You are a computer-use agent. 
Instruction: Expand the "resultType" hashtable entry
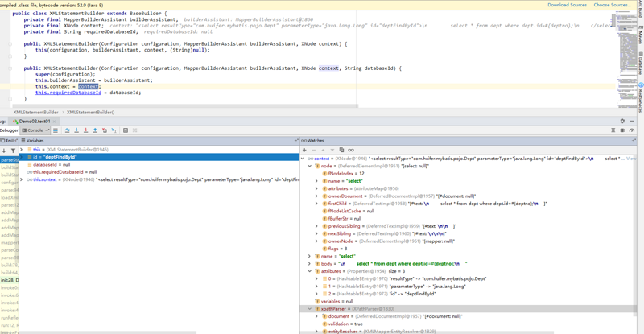pos(316,278)
